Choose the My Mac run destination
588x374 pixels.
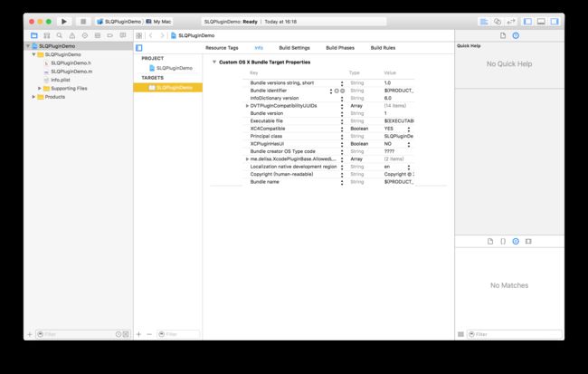click(159, 22)
